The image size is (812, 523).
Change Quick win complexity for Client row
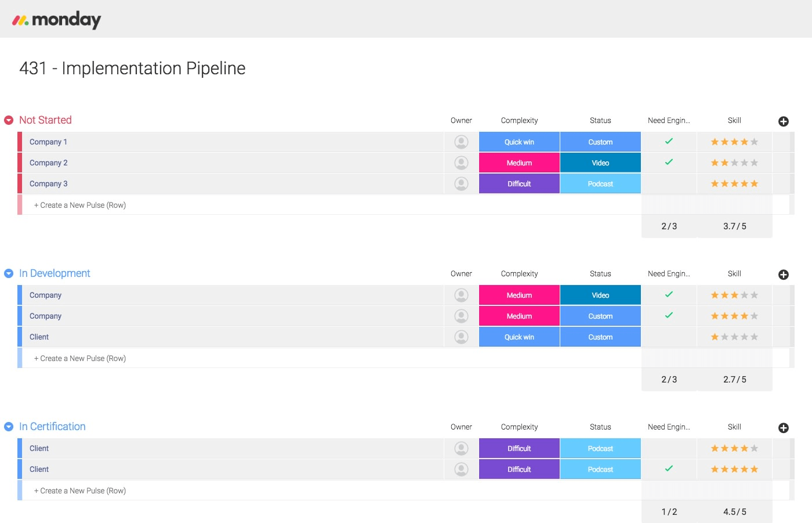point(519,337)
